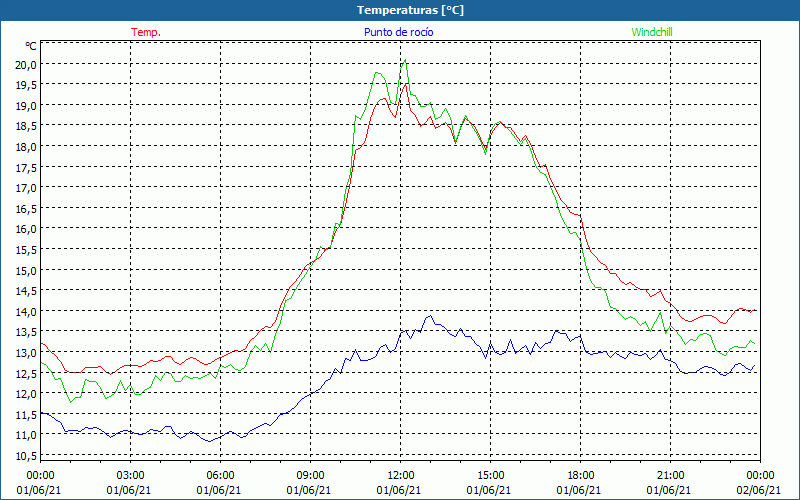
Task: Click the 03:00 time axis label
Action: 131,476
